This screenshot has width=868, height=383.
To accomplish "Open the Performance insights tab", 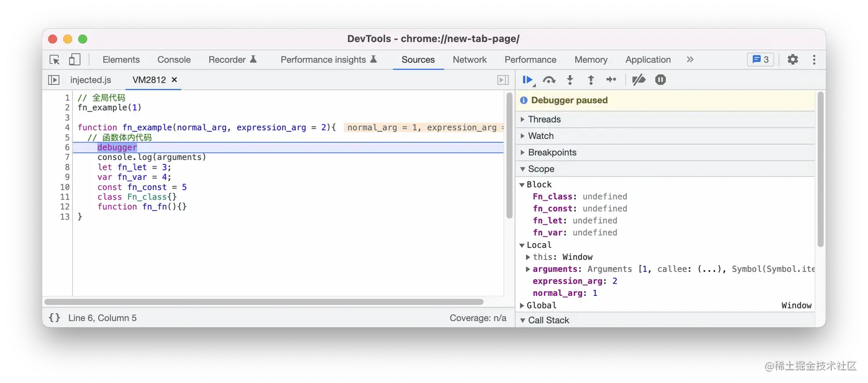I will 329,60.
